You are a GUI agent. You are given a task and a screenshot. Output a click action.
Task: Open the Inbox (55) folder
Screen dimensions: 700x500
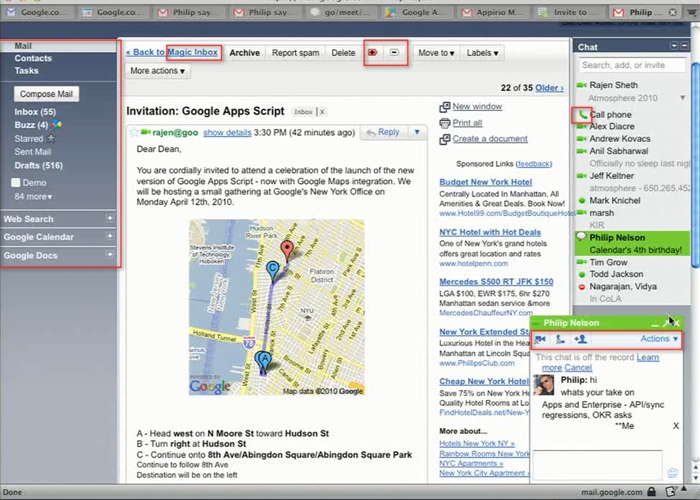33,112
